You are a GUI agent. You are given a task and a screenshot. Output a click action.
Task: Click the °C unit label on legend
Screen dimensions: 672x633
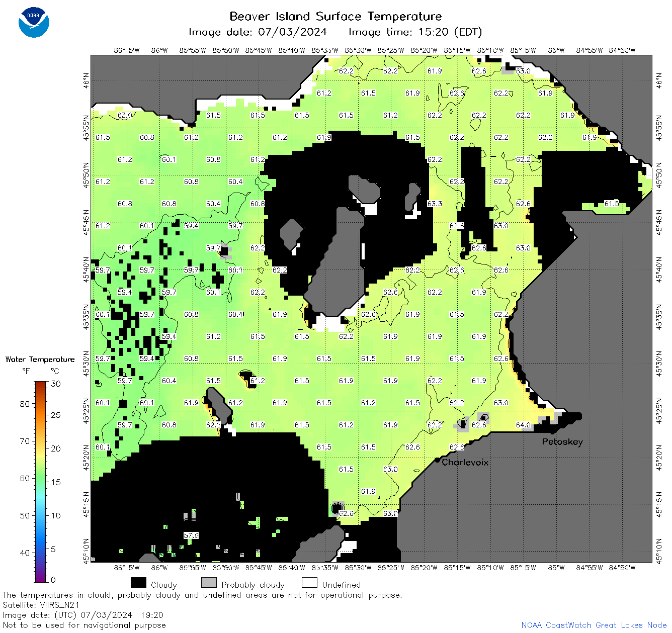tap(55, 371)
